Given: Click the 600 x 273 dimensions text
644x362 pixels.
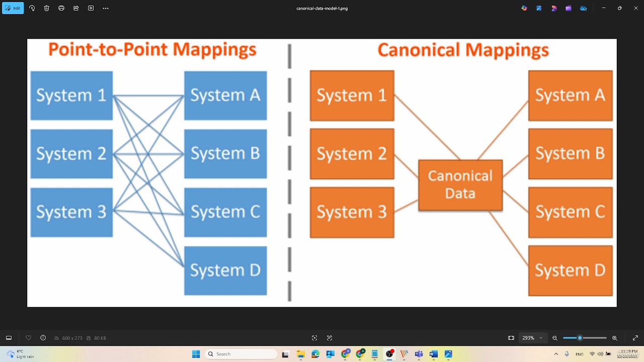Looking at the screenshot, I should [x=72, y=338].
